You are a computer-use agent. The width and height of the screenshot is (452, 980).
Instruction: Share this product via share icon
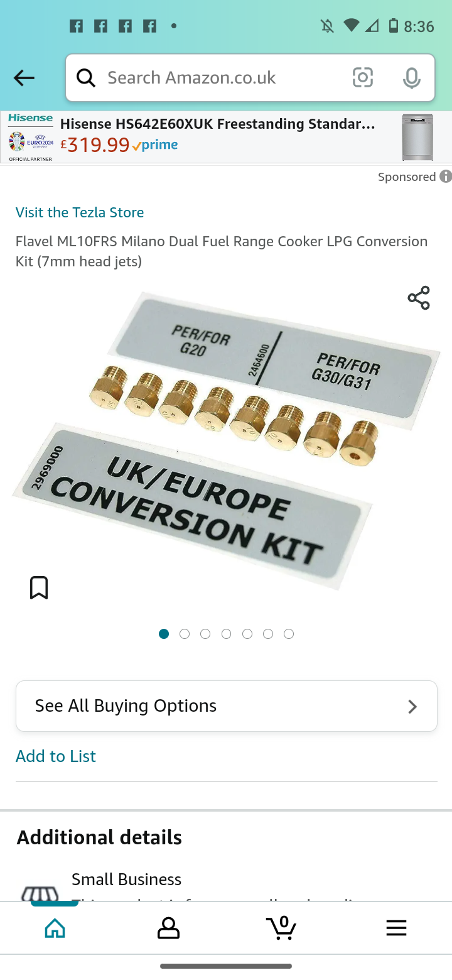(419, 298)
